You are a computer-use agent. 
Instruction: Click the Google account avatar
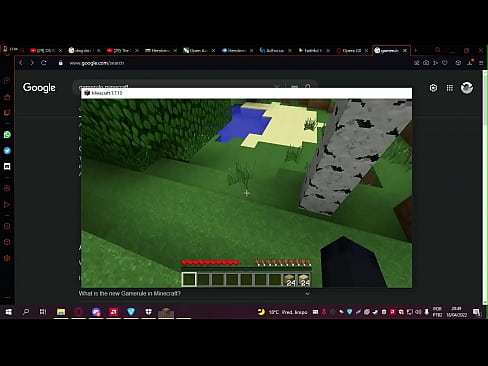click(x=467, y=88)
